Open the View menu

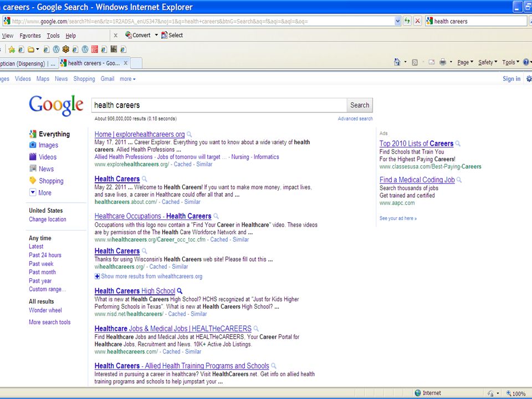(x=7, y=35)
